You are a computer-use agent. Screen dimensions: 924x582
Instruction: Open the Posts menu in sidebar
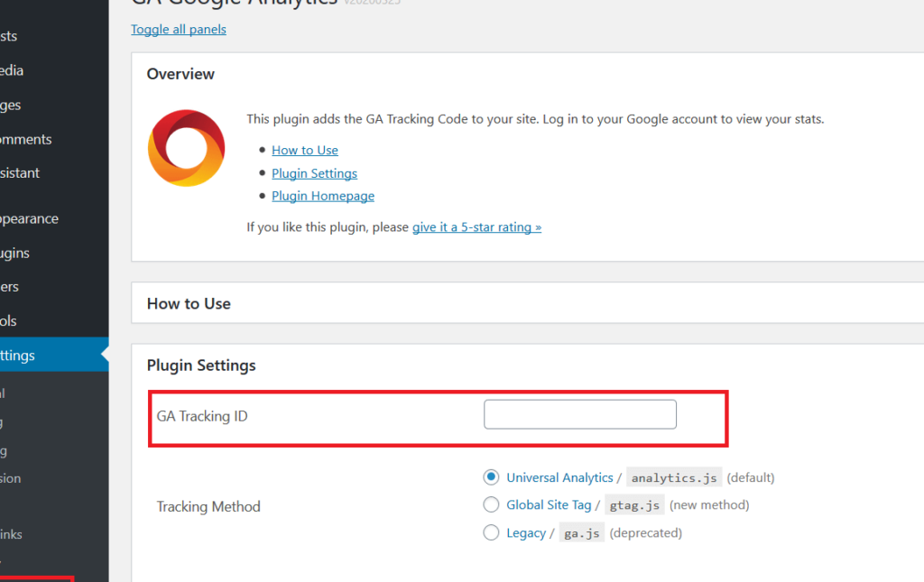[x=54, y=36]
